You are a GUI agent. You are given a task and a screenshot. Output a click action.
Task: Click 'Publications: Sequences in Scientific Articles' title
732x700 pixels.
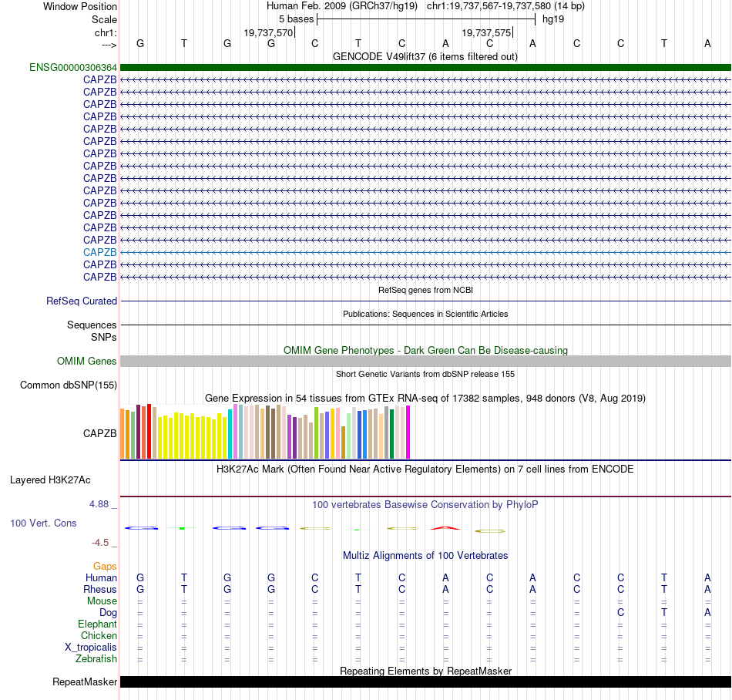(x=425, y=314)
